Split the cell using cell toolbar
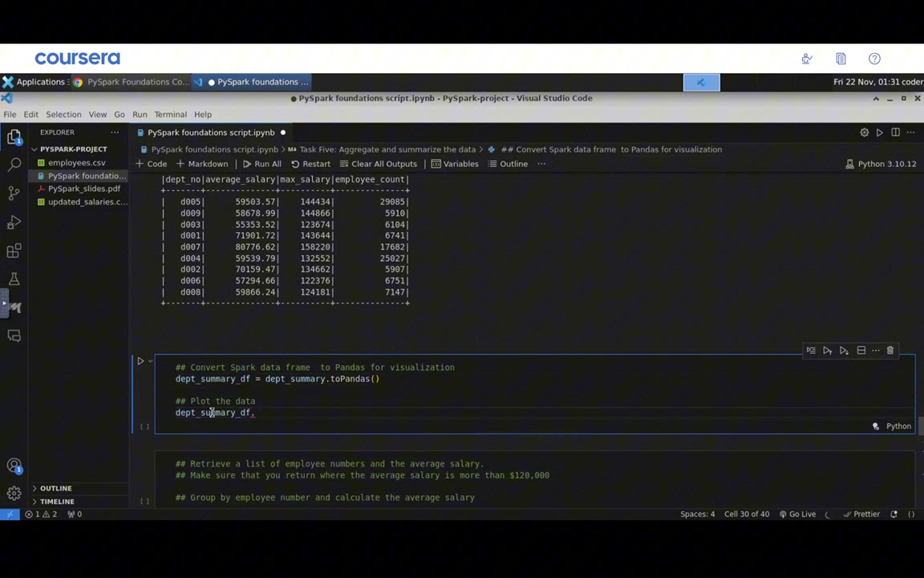Image resolution: width=924 pixels, height=578 pixels. [x=861, y=350]
